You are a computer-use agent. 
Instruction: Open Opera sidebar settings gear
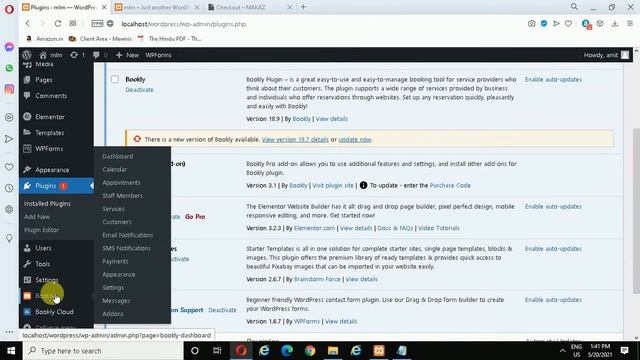point(9,209)
